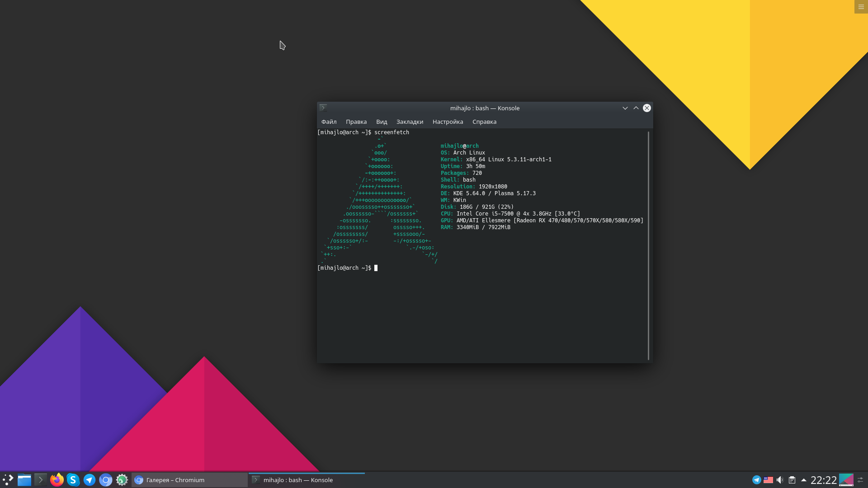
Task: Switch the US flag keyboard layout indicator
Action: pyautogui.click(x=768, y=480)
